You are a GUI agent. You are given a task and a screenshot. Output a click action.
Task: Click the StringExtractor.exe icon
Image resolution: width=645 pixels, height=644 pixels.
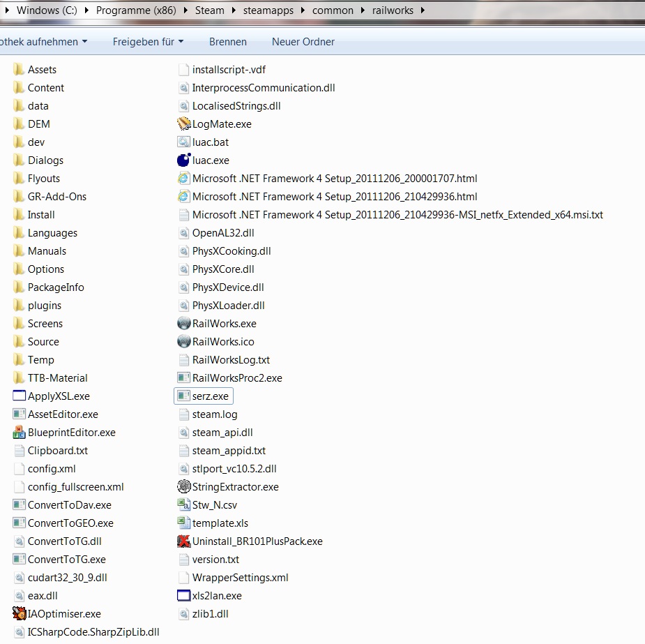click(184, 487)
